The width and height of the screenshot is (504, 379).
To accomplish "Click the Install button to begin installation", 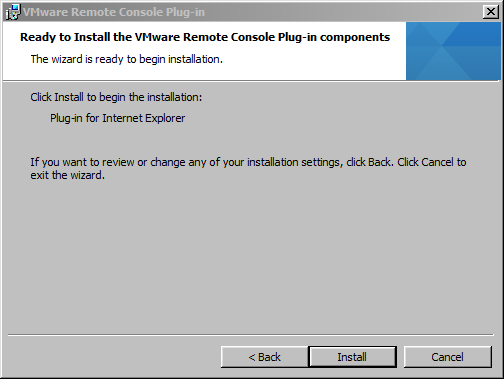I will [x=352, y=357].
